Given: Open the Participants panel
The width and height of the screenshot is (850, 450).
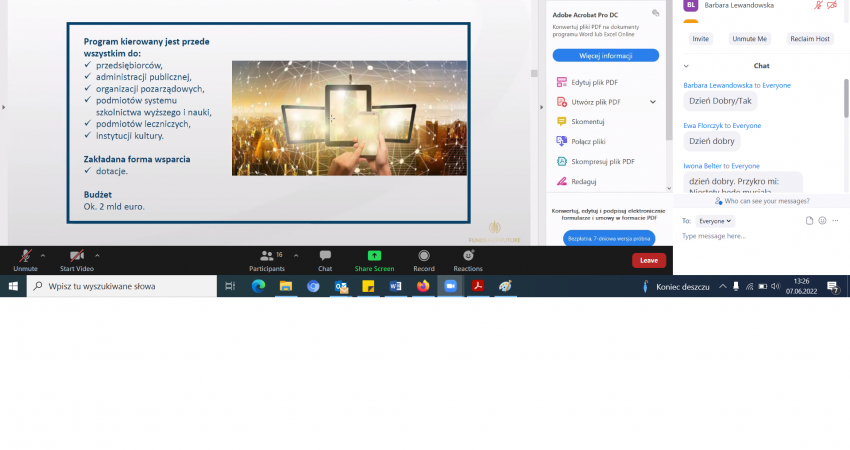Looking at the screenshot, I should 267,260.
